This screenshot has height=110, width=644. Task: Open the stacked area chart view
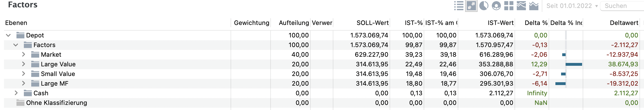click(x=521, y=6)
